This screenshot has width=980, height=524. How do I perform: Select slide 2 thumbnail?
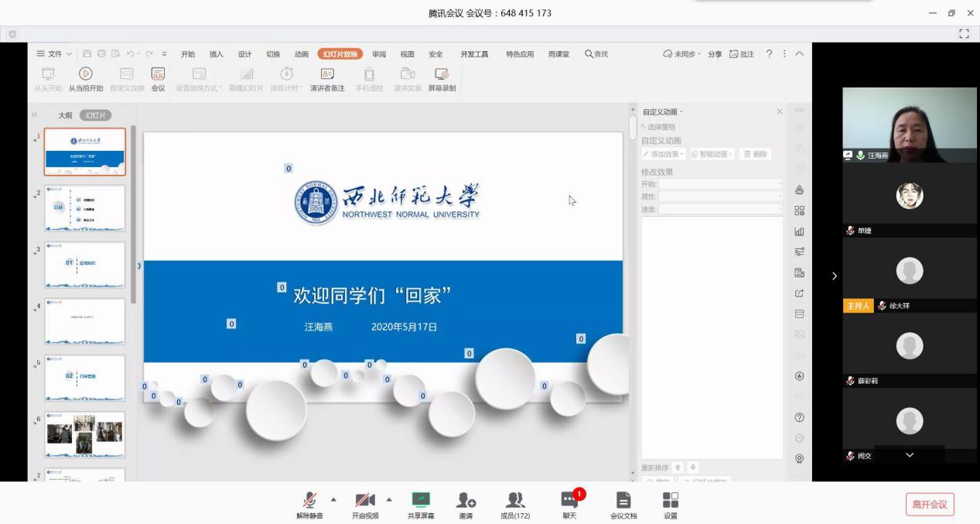click(x=85, y=207)
